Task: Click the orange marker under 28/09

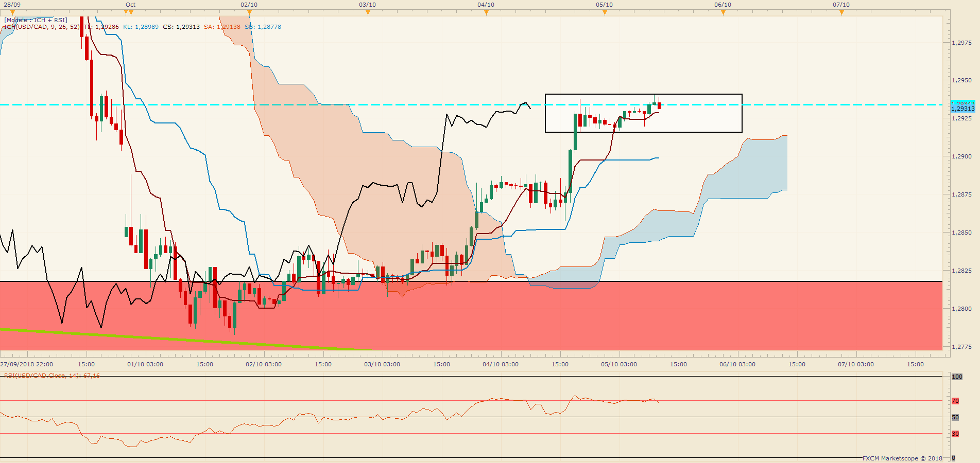Action: click(x=12, y=12)
